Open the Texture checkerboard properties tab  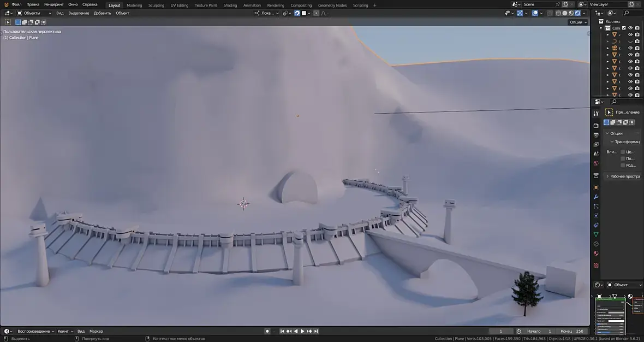(x=596, y=265)
